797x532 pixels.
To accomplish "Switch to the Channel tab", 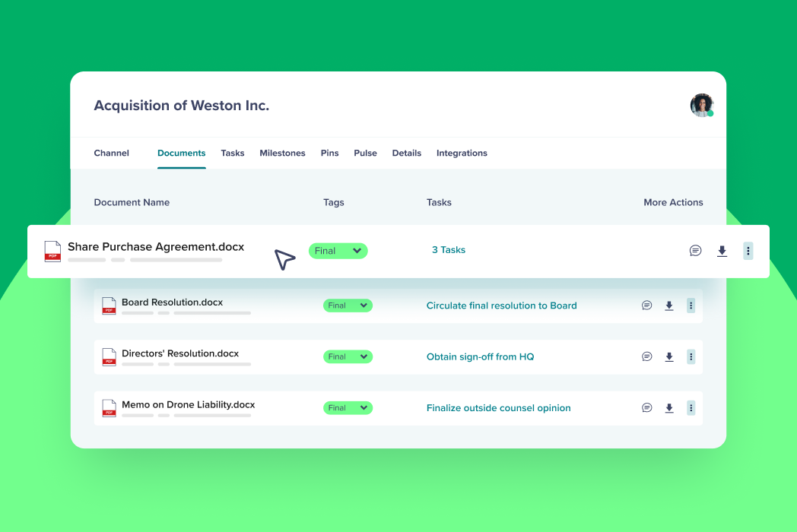I will click(x=111, y=153).
